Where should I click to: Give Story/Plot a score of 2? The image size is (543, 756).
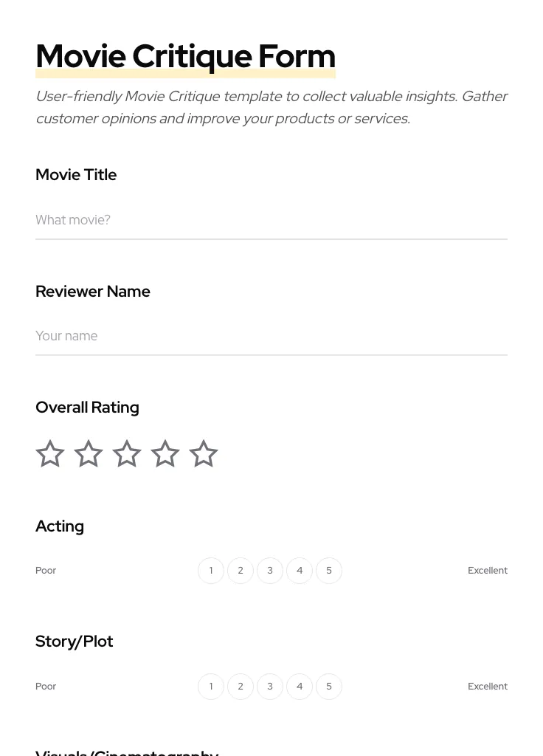(241, 686)
